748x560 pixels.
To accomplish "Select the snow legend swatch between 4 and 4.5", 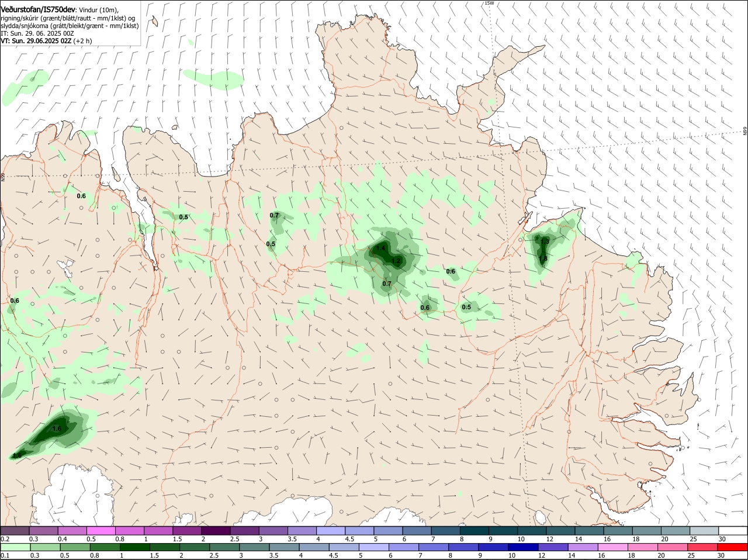I will tap(331, 530).
